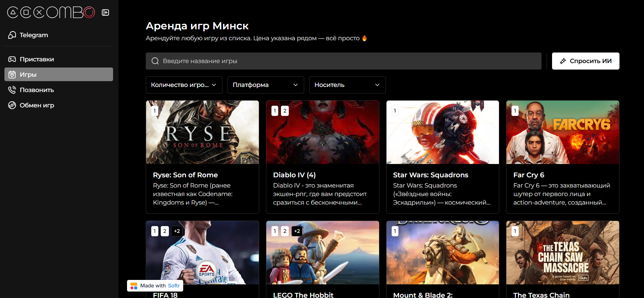This screenshot has height=298, width=644.
Task: Click the gamepad icon beside Приставки
Action: click(12, 59)
